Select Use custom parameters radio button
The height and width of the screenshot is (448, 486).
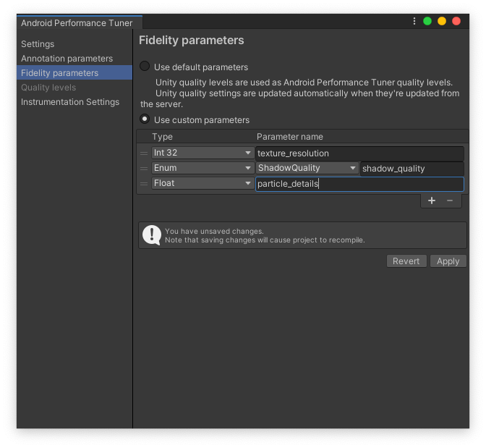click(x=145, y=119)
